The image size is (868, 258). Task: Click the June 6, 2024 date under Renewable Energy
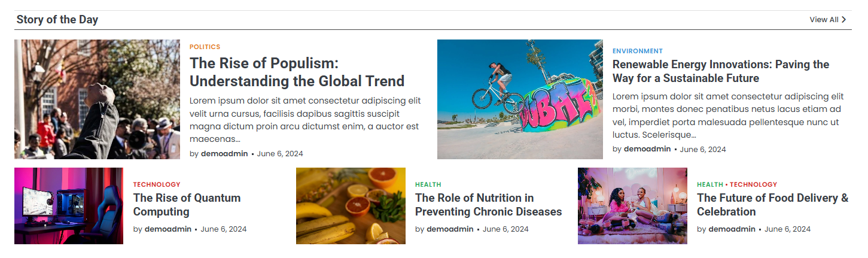point(703,149)
